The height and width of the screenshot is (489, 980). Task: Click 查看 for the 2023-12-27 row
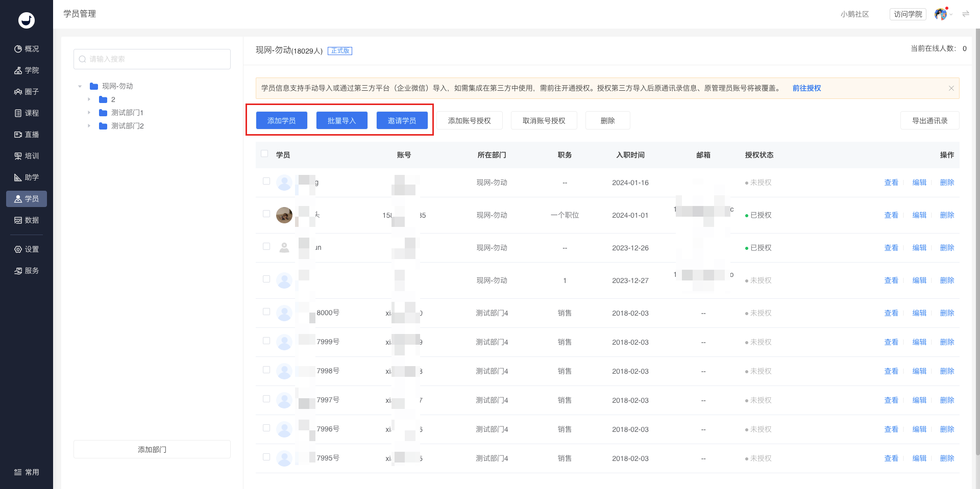pyautogui.click(x=891, y=280)
